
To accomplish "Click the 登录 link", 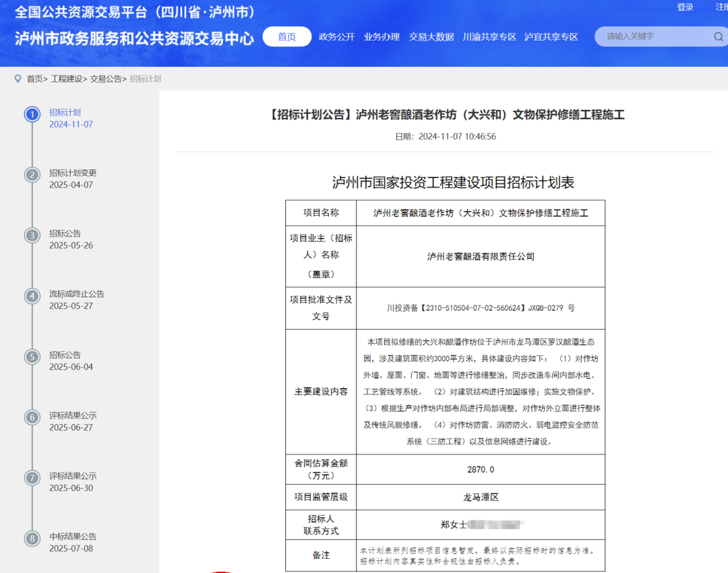I will [685, 7].
